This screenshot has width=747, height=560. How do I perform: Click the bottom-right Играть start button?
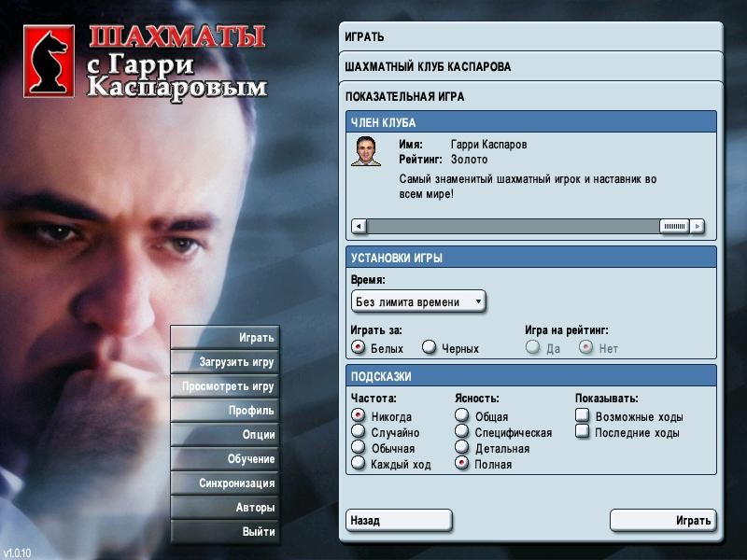click(x=663, y=520)
